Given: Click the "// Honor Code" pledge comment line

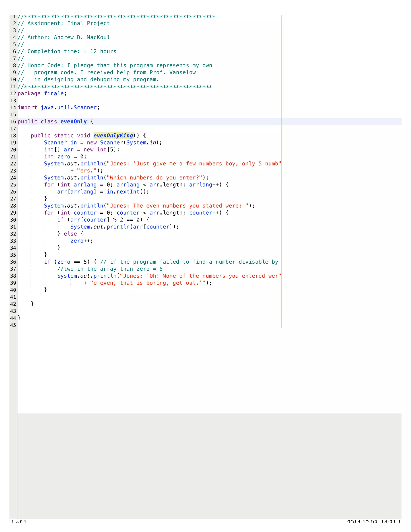Looking at the screenshot, I should click(115, 65).
